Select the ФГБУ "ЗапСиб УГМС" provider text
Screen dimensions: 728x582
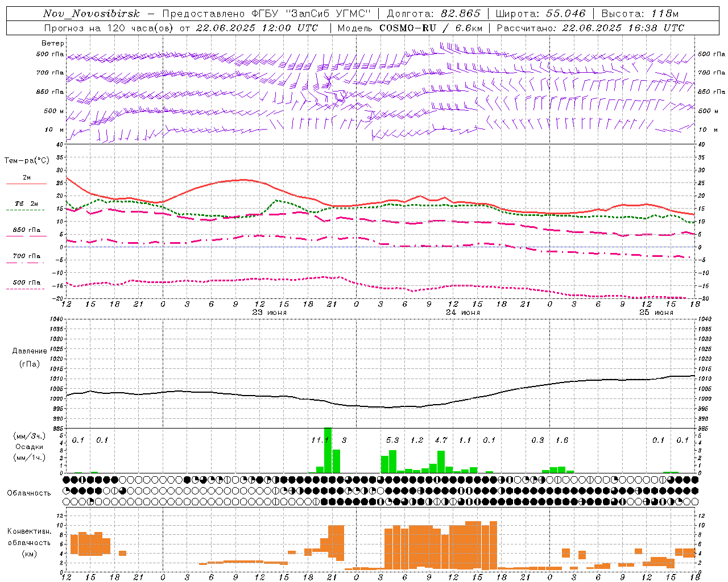point(312,14)
